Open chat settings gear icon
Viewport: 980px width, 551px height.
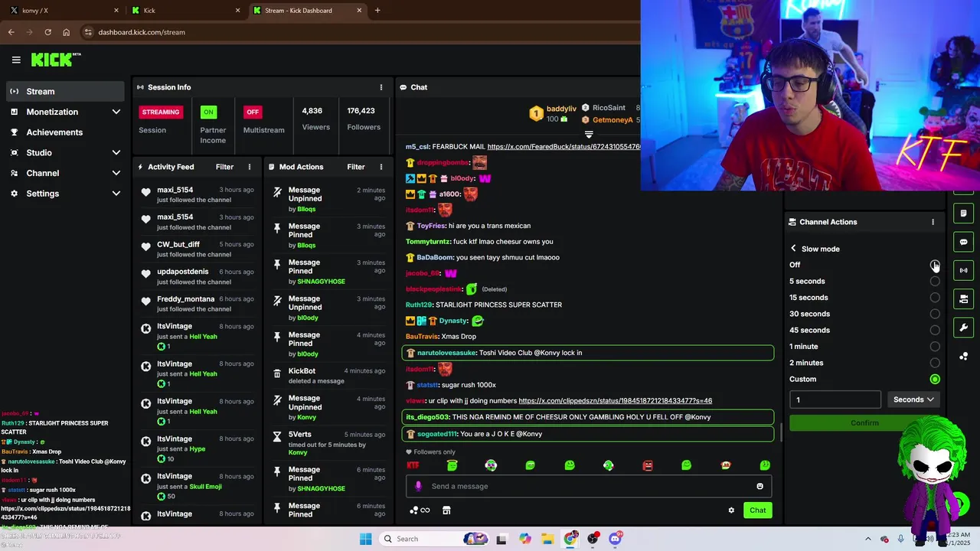pyautogui.click(x=731, y=510)
